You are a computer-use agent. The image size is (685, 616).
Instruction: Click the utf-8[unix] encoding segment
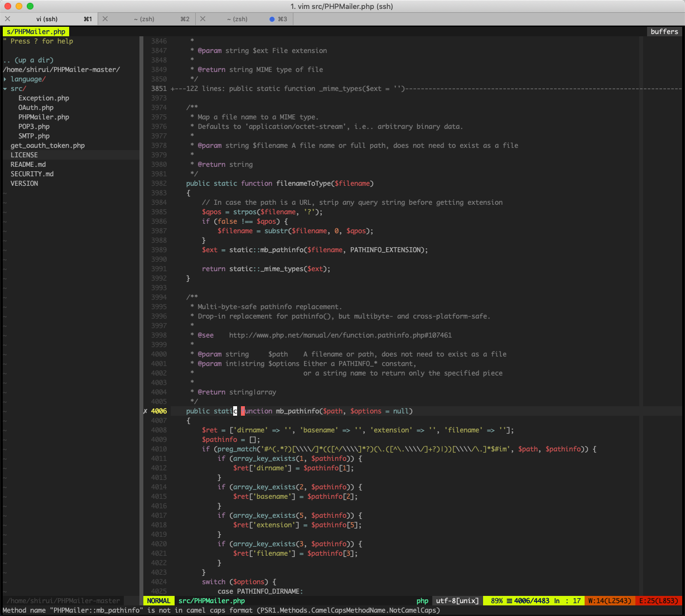tap(457, 601)
